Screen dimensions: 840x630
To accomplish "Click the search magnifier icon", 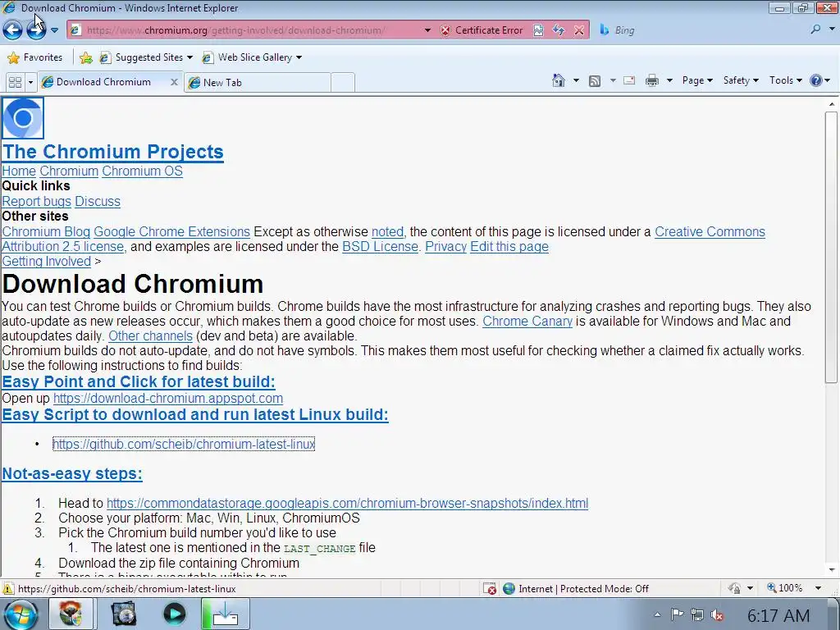I will tap(815, 30).
